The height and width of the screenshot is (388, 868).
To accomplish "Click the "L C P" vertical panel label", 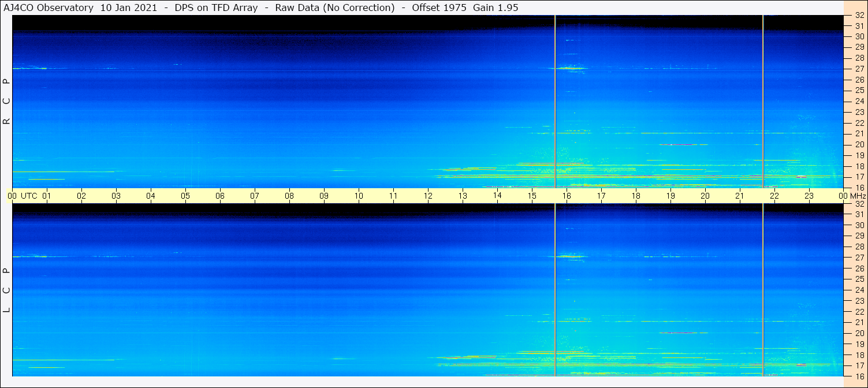I will click(7, 290).
